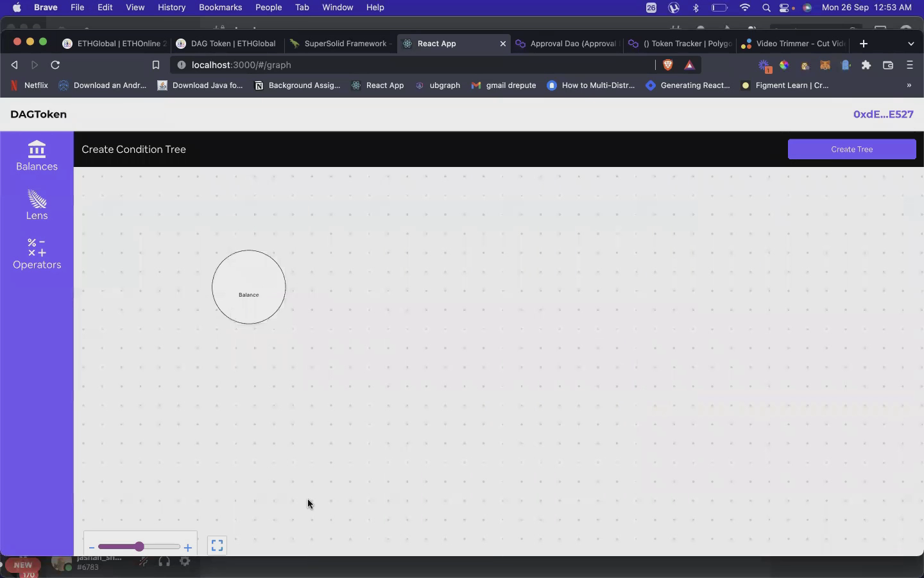Open the Background Assig... bookmark
This screenshot has width=924, height=578.
(297, 85)
